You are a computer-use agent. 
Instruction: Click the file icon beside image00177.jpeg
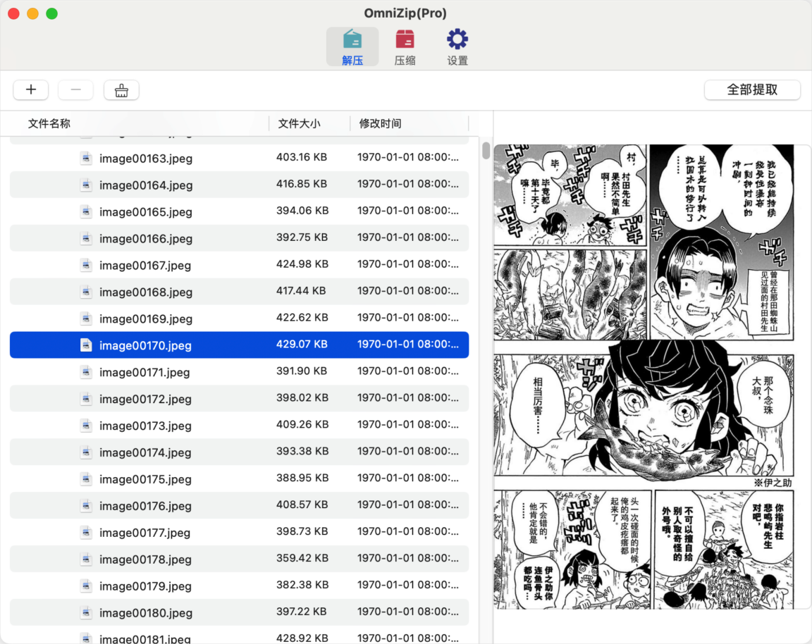(87, 533)
